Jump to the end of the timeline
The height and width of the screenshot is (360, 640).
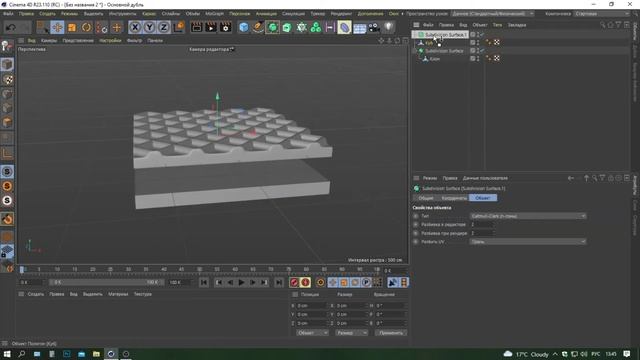[278, 282]
